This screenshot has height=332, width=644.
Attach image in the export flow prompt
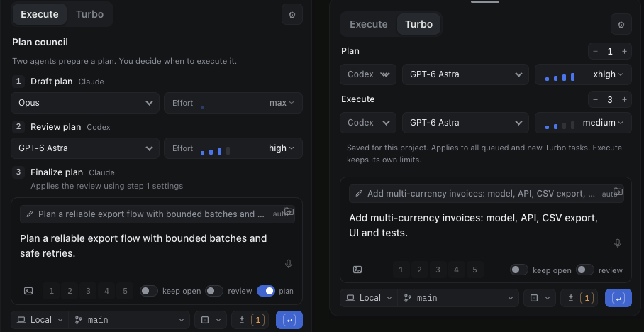(28, 291)
